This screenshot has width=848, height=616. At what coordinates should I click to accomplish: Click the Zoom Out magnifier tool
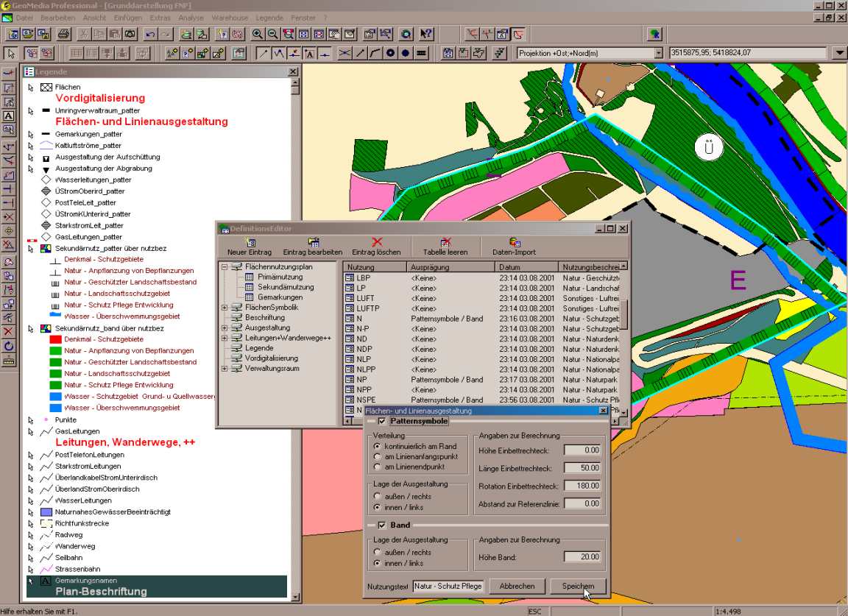[273, 34]
